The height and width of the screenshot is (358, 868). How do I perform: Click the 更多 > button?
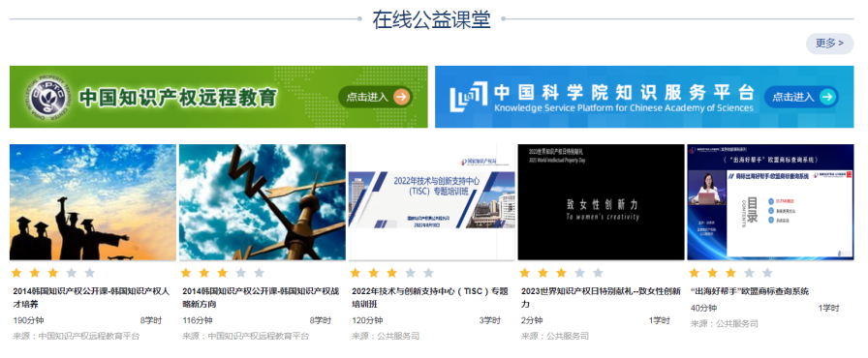829,44
